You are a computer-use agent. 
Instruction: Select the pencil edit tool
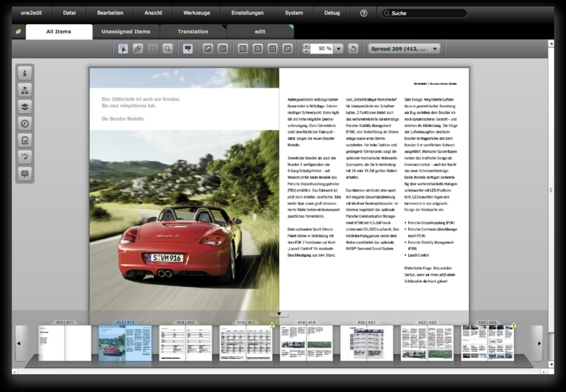(138, 49)
